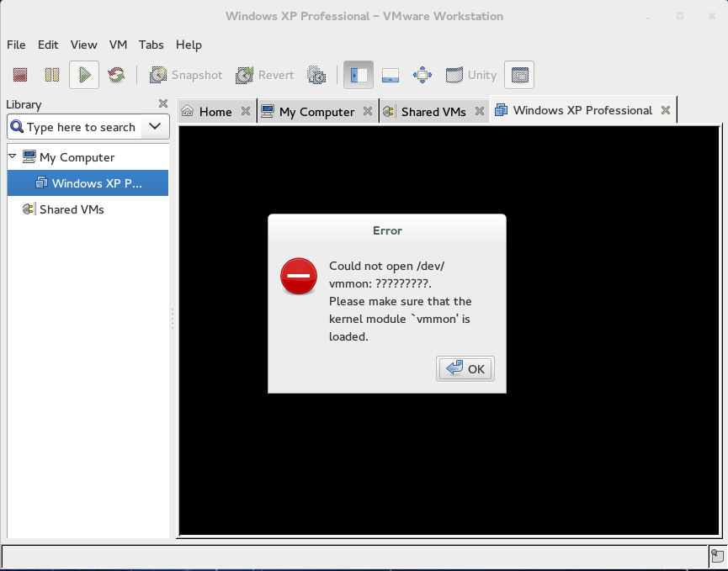Click the Library panel heading

tap(24, 104)
